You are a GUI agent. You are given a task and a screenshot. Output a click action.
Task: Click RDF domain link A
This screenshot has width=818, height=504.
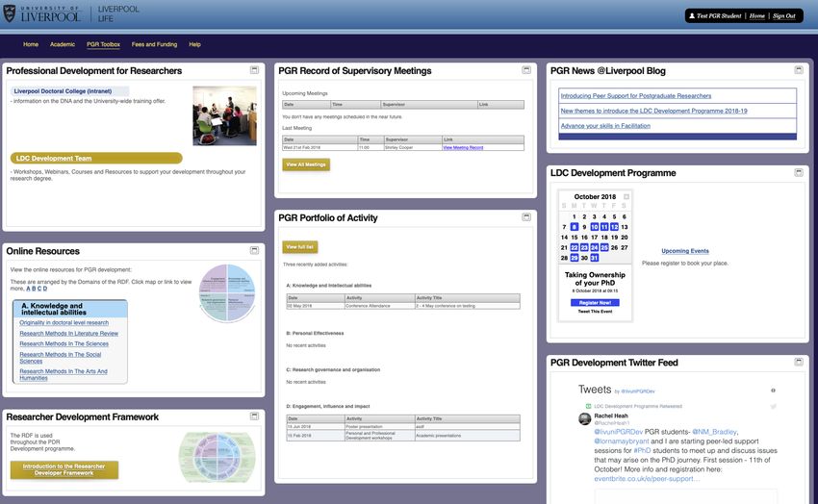(x=28, y=289)
